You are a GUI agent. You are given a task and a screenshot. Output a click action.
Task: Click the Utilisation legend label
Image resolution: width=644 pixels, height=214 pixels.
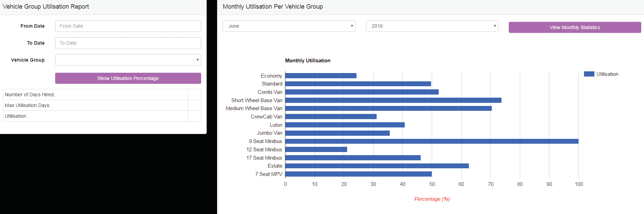click(x=607, y=74)
